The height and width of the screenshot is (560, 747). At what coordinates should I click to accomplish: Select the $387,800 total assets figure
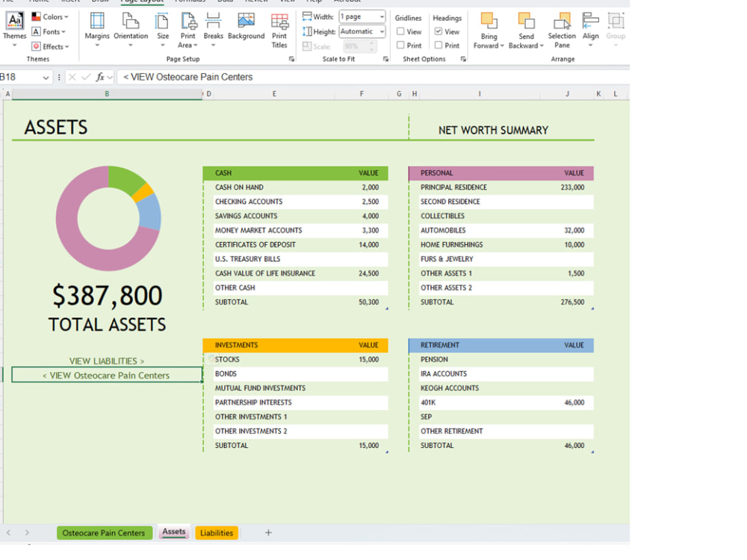coord(107,296)
